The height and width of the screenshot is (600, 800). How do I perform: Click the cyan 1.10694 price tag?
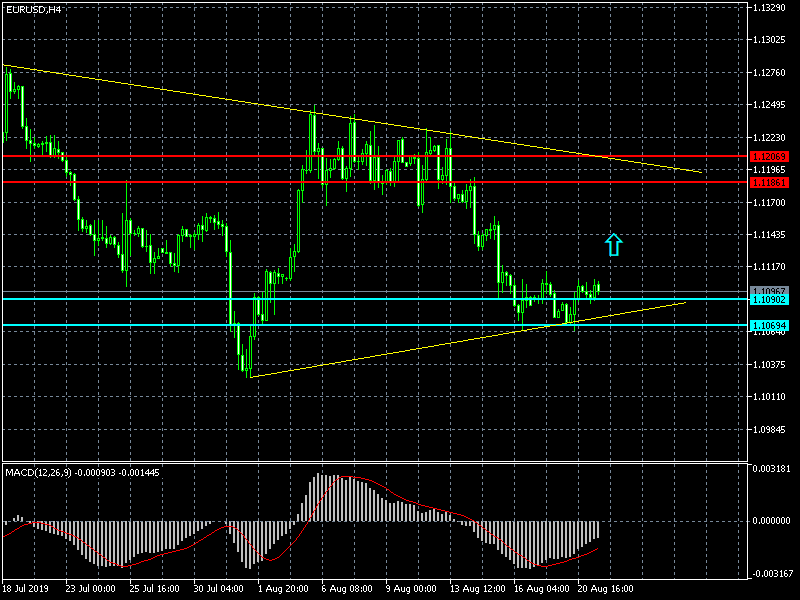pyautogui.click(x=769, y=326)
